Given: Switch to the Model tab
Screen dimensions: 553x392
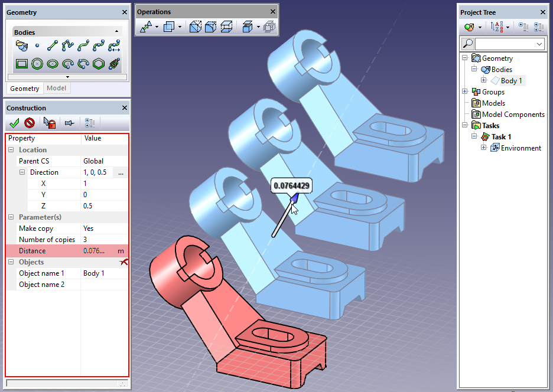Looking at the screenshot, I should pos(56,89).
